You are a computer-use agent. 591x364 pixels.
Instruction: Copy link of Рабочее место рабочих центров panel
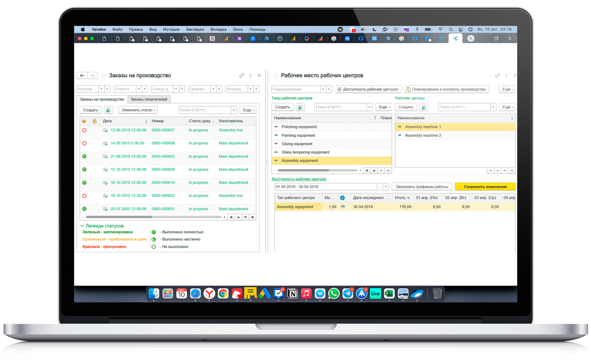[497, 76]
